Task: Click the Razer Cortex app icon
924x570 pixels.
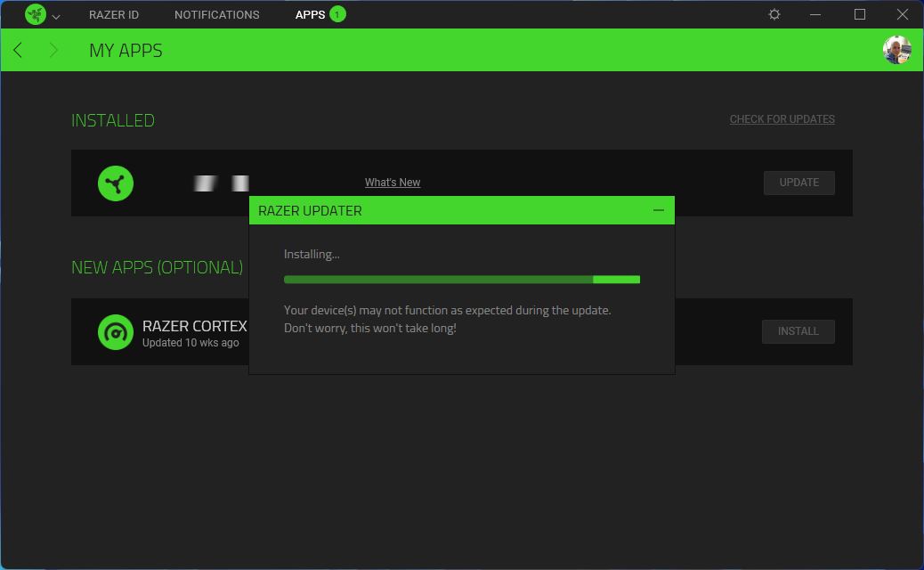Action: (x=116, y=332)
